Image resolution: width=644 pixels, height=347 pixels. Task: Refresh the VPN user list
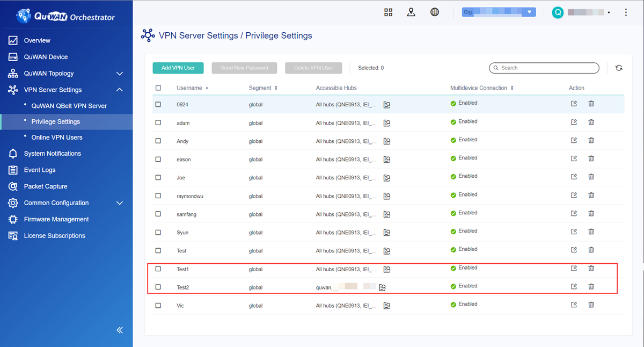[619, 68]
